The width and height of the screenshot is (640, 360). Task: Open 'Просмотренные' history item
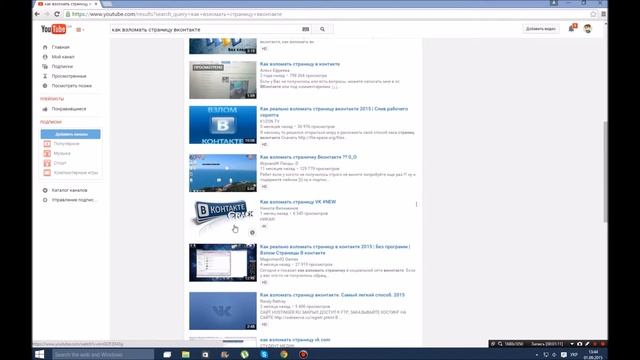tap(69, 76)
